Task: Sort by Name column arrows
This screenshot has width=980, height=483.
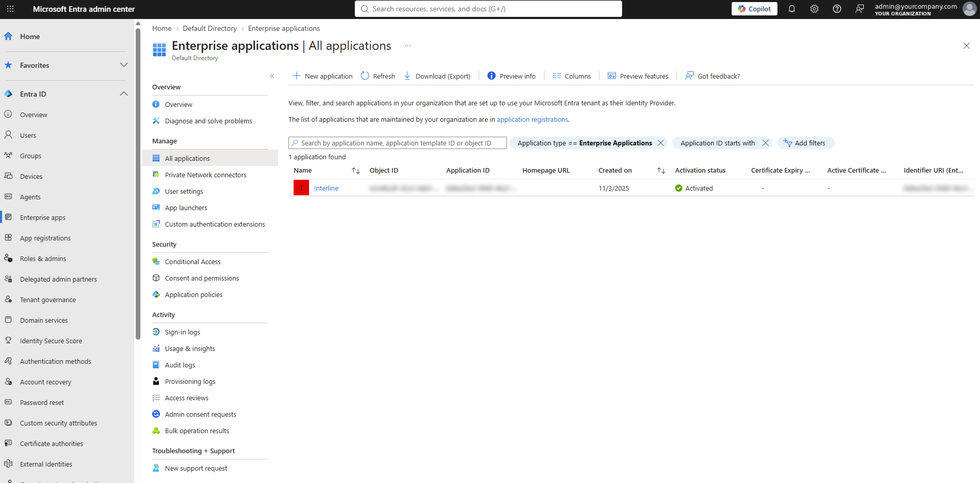Action: tap(356, 171)
